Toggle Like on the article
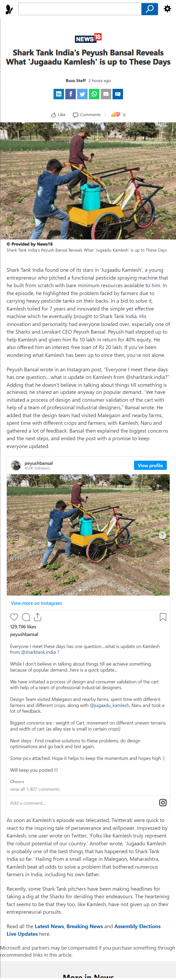The image size is (176, 980). click(58, 115)
